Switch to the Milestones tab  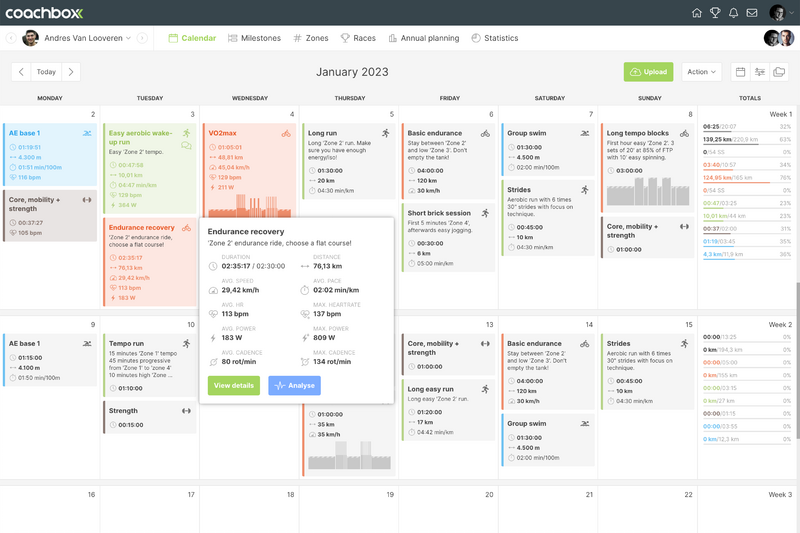click(x=254, y=38)
